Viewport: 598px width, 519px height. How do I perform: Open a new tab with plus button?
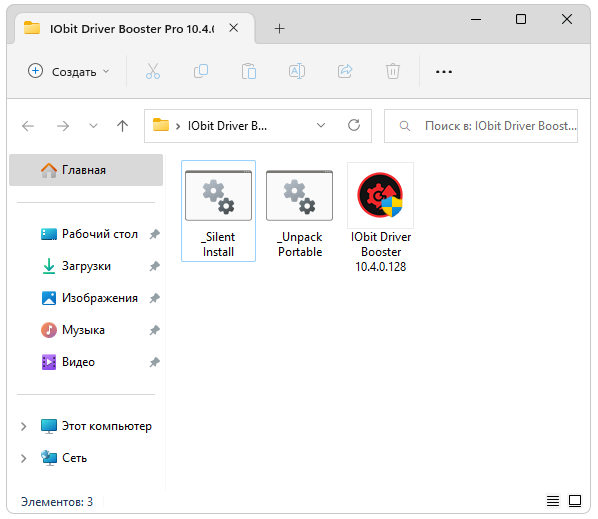click(280, 29)
